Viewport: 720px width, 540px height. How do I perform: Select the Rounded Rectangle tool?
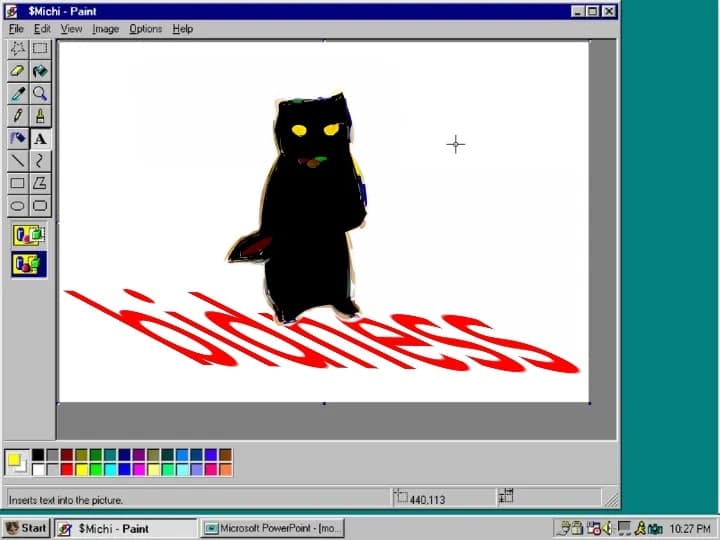[x=40, y=206]
